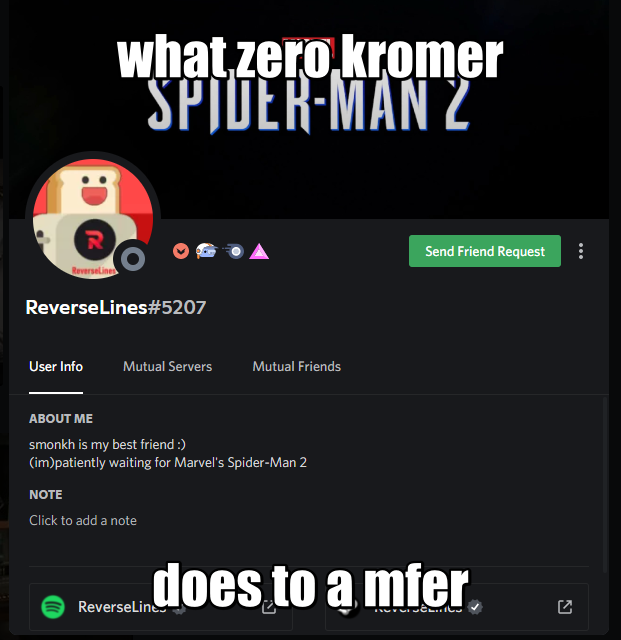
Task: Switch to the Mutual Servers tab
Action: coord(167,367)
